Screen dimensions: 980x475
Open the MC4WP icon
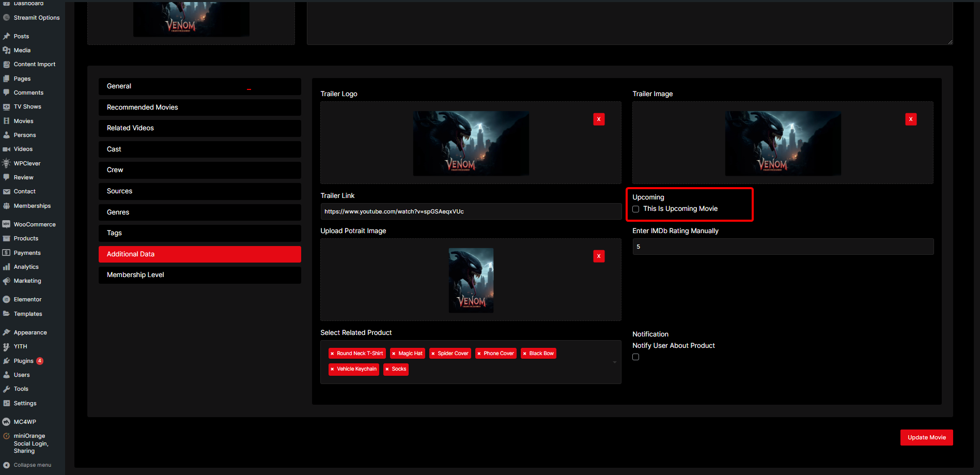pos(6,422)
